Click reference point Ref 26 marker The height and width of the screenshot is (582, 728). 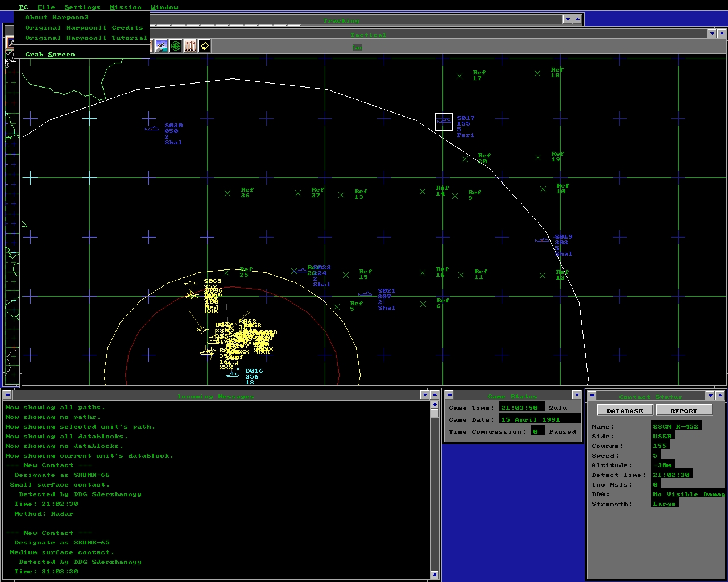coord(227,193)
